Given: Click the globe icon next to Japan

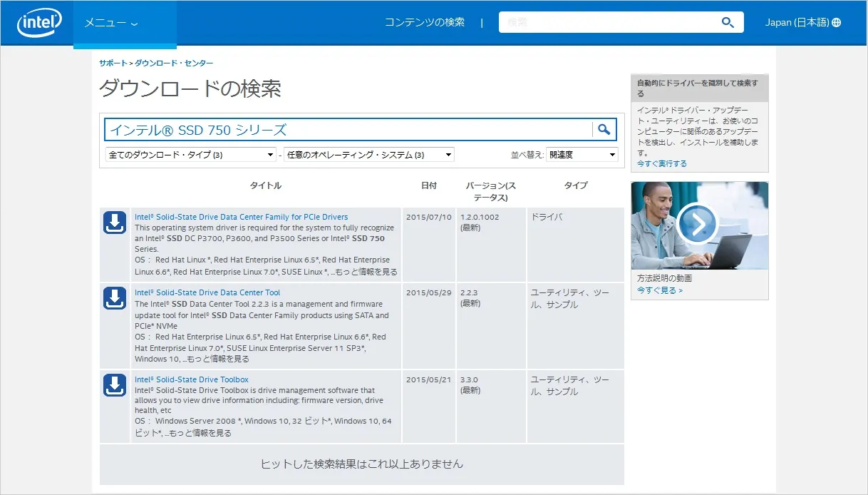Looking at the screenshot, I should (837, 22).
